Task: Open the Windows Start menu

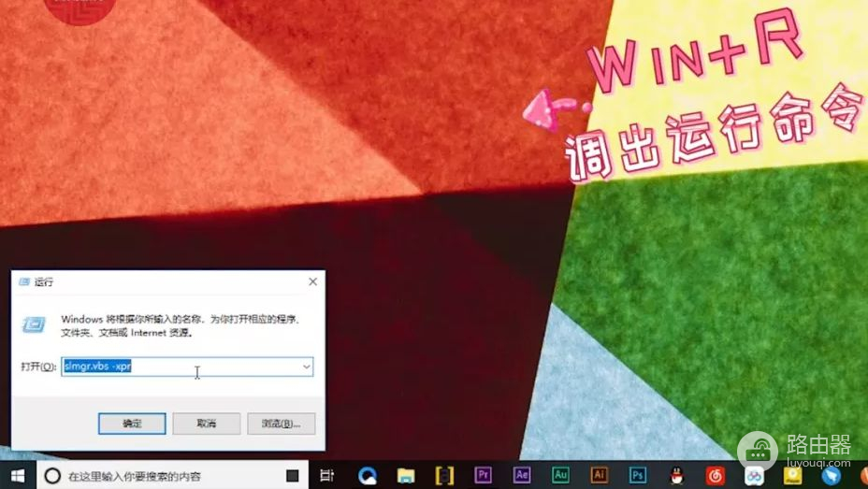Action: [17, 476]
